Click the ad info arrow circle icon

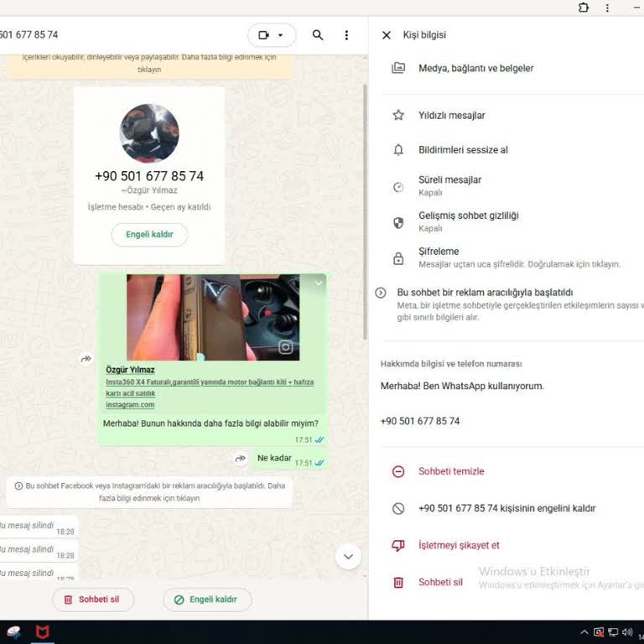[x=381, y=293]
